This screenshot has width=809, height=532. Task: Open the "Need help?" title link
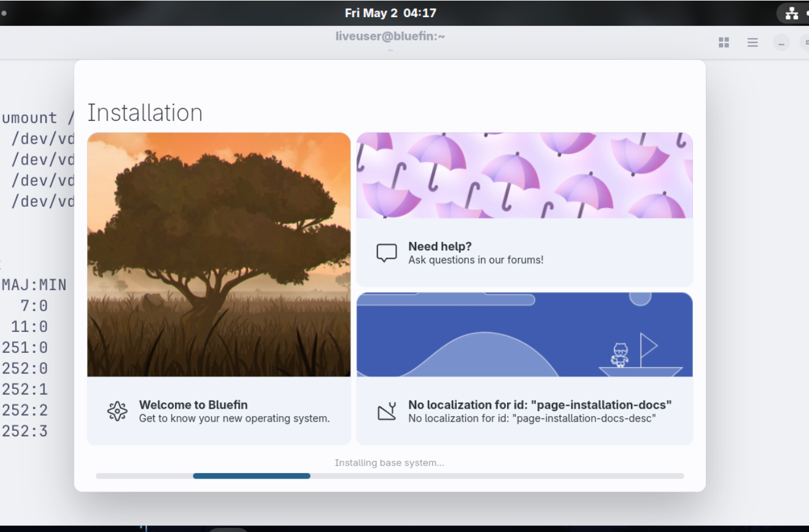(440, 246)
